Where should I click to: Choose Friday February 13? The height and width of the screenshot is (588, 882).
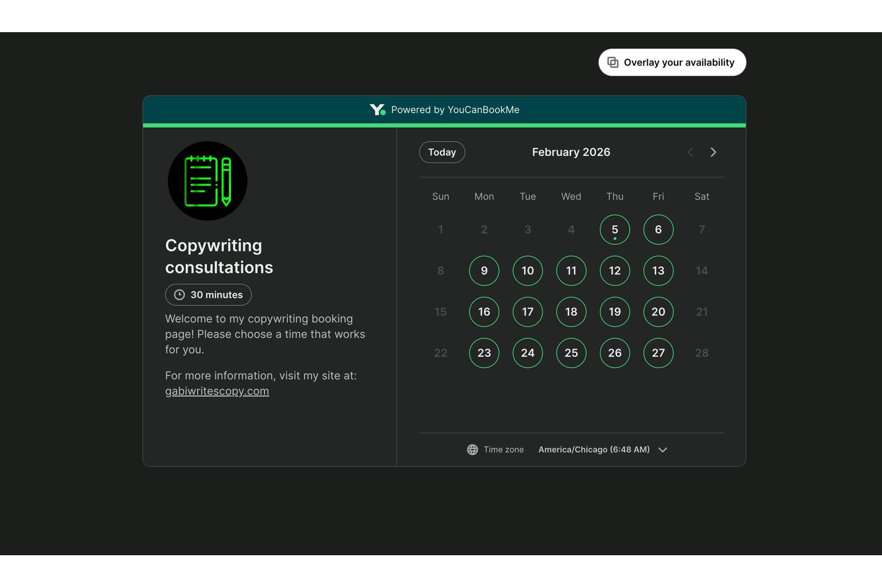(x=659, y=270)
